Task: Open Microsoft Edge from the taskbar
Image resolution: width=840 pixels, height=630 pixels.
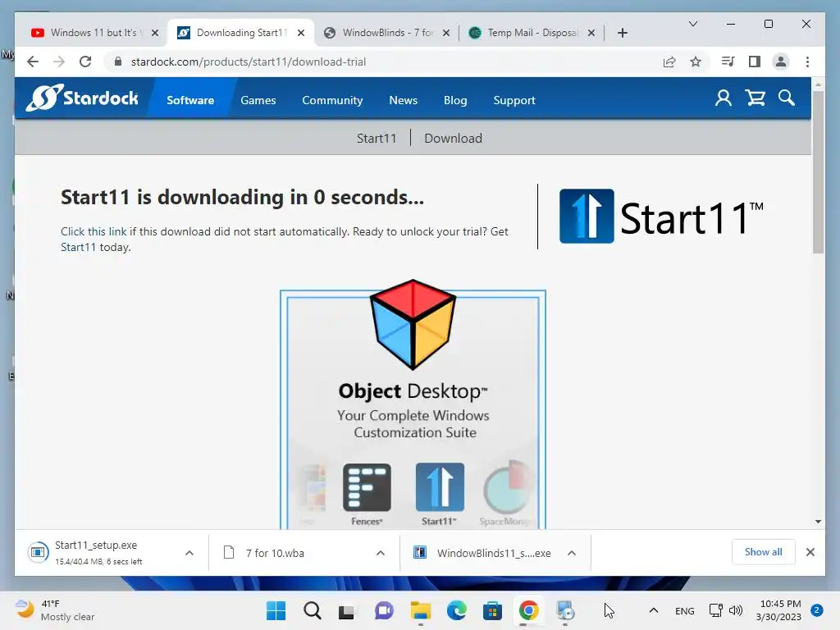Action: (456, 610)
